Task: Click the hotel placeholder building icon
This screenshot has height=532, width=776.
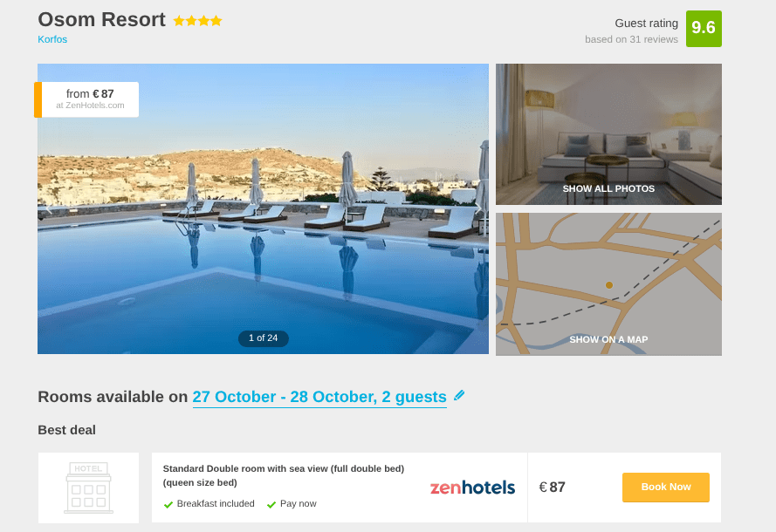Action: tap(88, 488)
